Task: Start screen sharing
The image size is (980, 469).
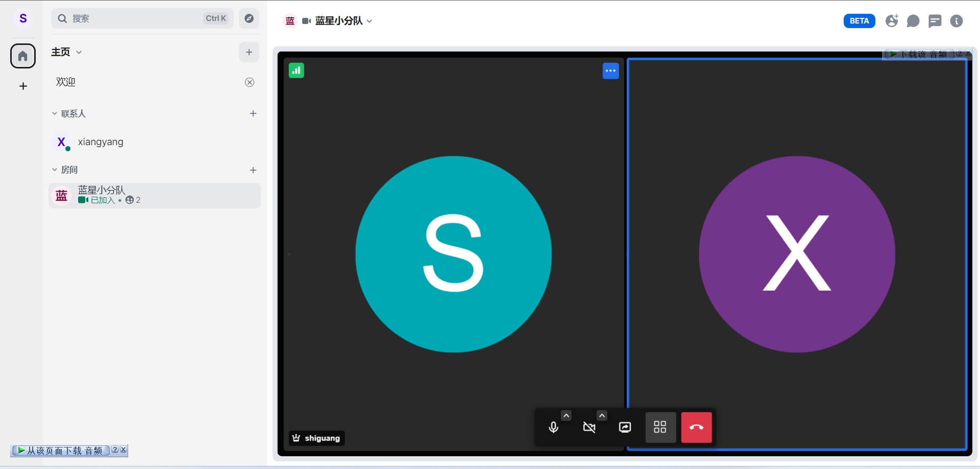Action: coord(625,427)
